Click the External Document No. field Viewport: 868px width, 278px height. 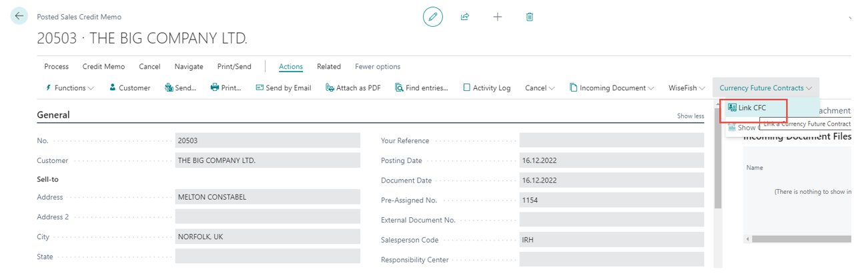[x=611, y=220]
